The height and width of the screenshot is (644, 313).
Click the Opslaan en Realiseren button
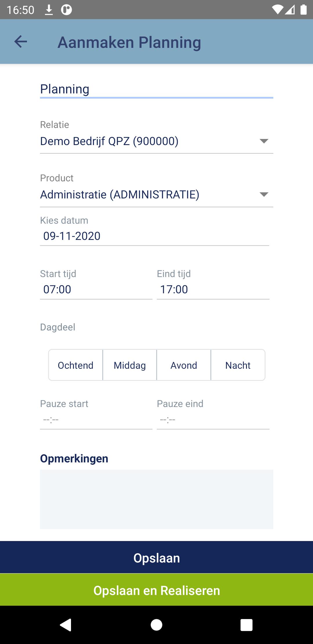156,590
